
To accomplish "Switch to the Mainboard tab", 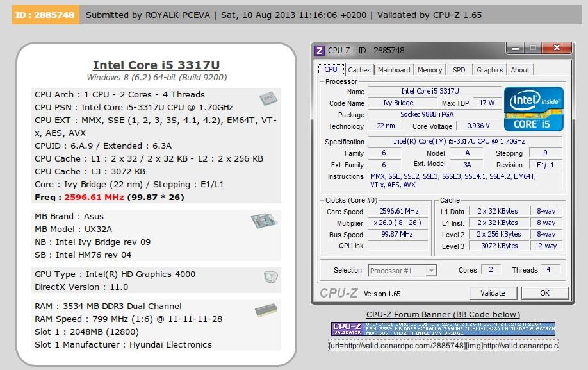I will [394, 70].
